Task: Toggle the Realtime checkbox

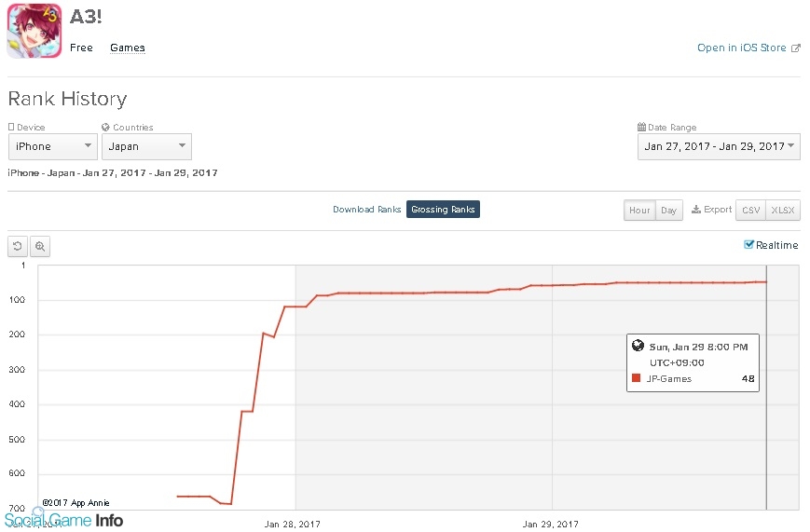Action: click(x=748, y=245)
